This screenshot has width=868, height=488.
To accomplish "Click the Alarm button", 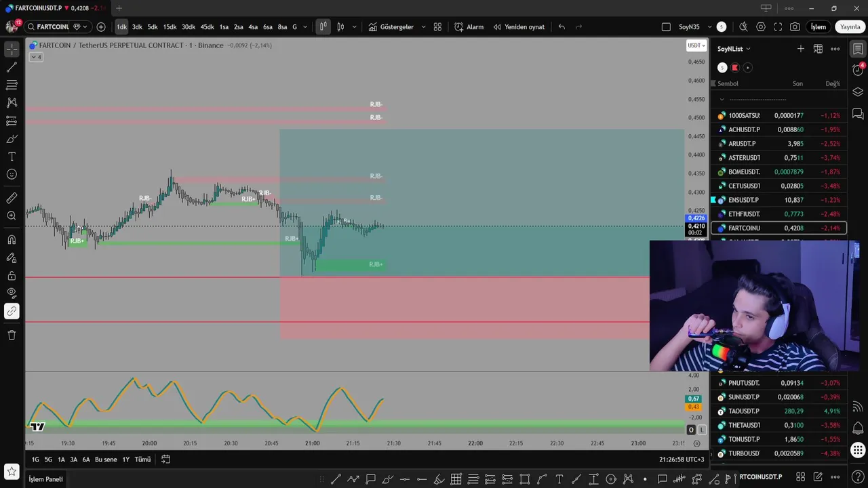I will click(x=469, y=27).
